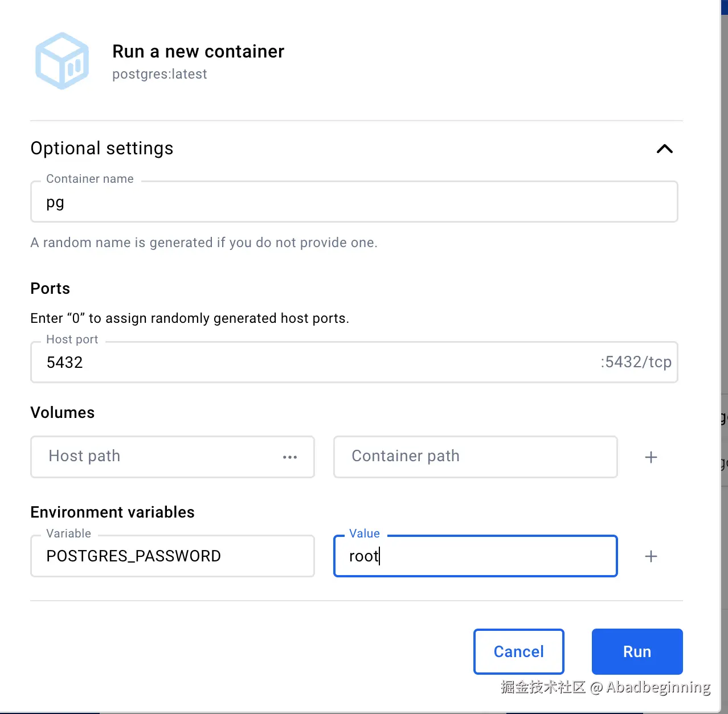Click the POSTGRES_PASSWORD variable field

point(172,556)
